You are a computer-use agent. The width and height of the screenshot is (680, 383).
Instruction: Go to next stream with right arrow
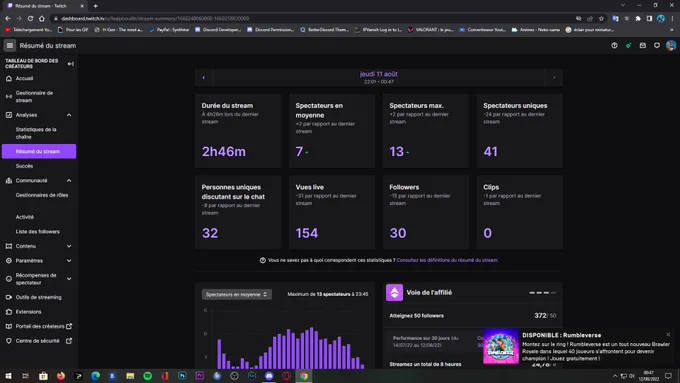pos(554,78)
